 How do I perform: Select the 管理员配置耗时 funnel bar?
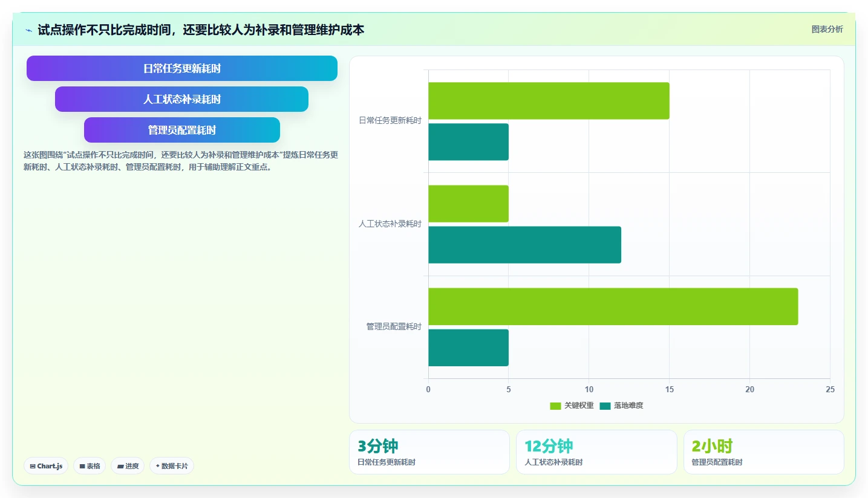(182, 130)
